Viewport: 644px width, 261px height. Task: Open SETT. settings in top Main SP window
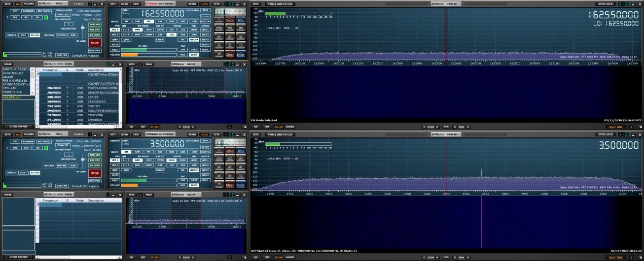click(x=256, y=3)
